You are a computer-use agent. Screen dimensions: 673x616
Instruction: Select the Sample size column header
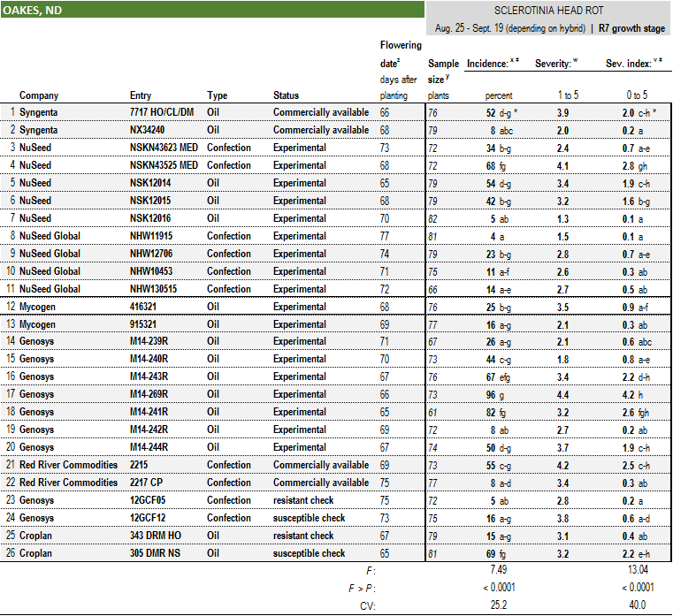(x=444, y=71)
